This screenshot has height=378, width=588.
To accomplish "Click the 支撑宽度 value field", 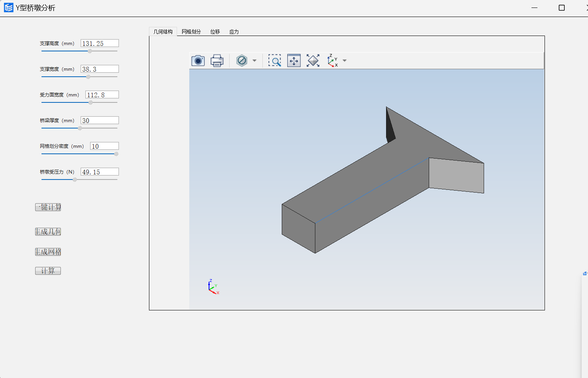I will coord(100,69).
